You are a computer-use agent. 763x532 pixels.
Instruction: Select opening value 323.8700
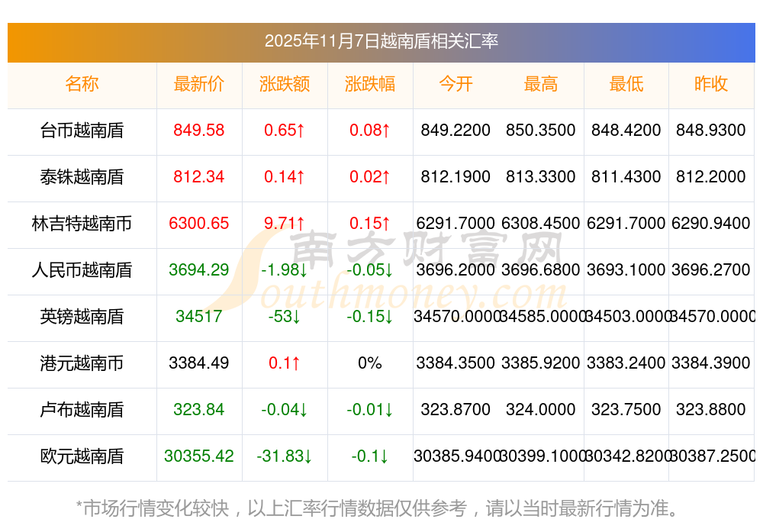(x=456, y=410)
